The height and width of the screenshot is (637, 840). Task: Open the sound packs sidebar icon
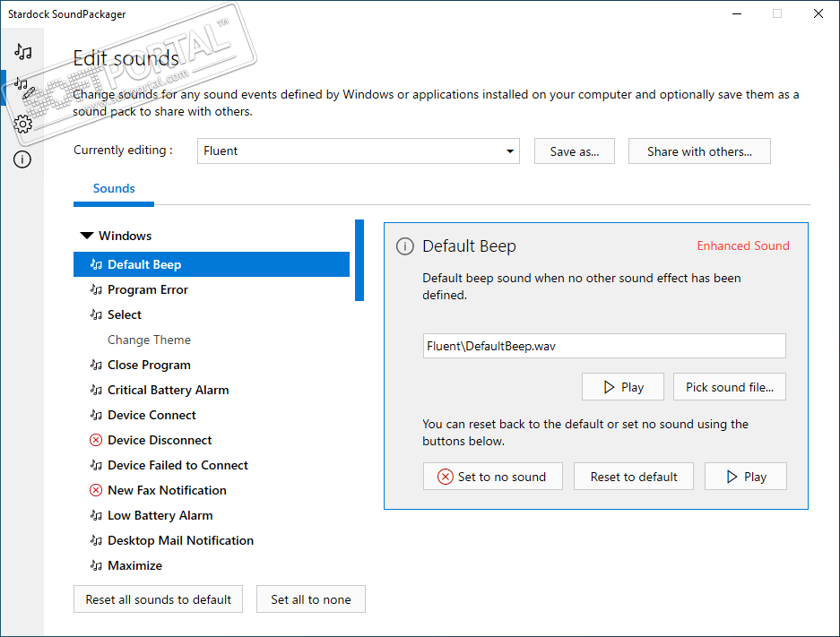coord(23,52)
